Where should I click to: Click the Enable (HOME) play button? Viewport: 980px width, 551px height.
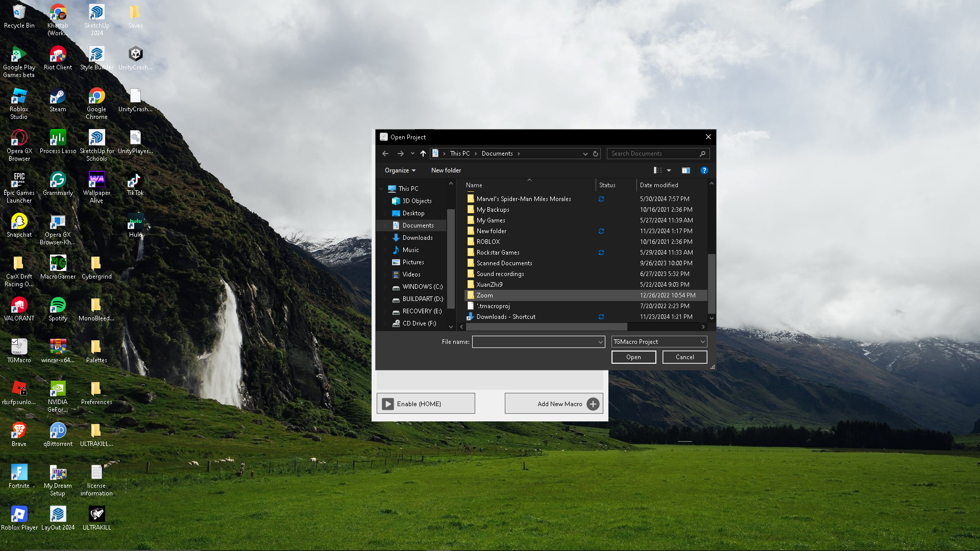[388, 404]
